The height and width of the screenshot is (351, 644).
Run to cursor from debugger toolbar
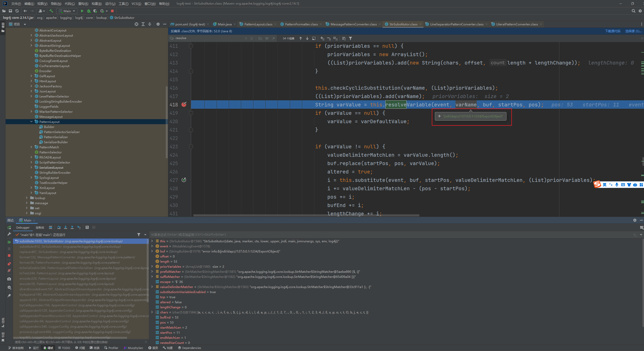pos(79,227)
